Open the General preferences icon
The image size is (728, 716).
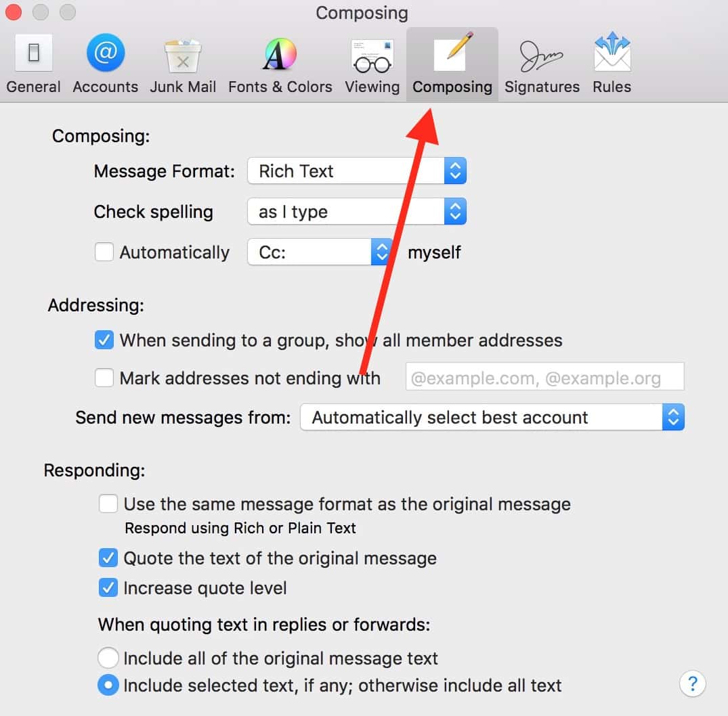(x=33, y=52)
